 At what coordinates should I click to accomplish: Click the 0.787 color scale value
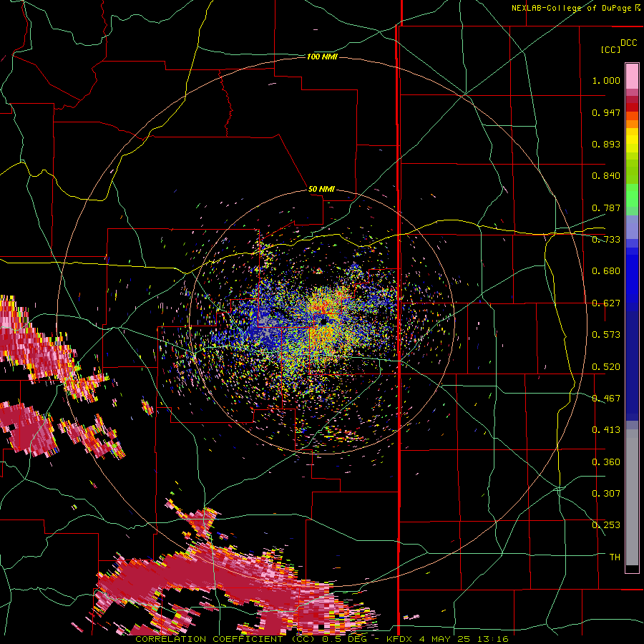(606, 208)
